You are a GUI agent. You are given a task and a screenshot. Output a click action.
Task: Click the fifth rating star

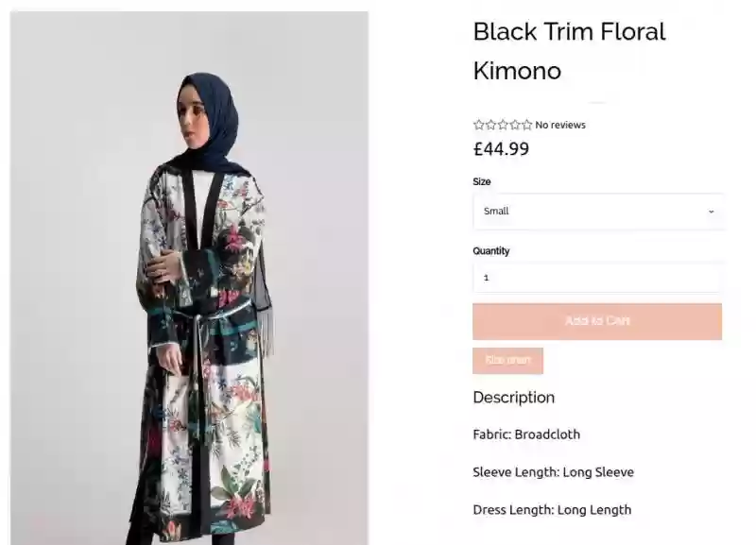tap(527, 125)
